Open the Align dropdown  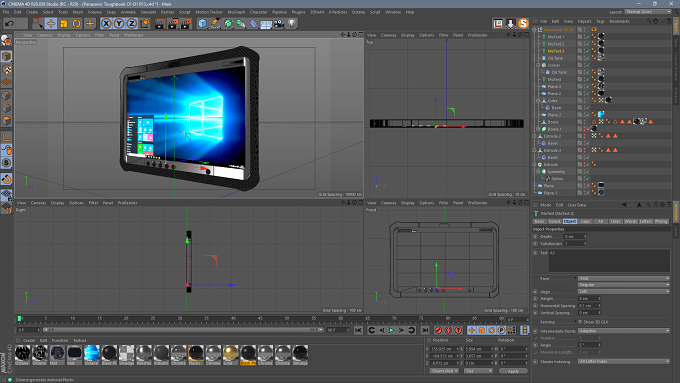click(x=624, y=291)
